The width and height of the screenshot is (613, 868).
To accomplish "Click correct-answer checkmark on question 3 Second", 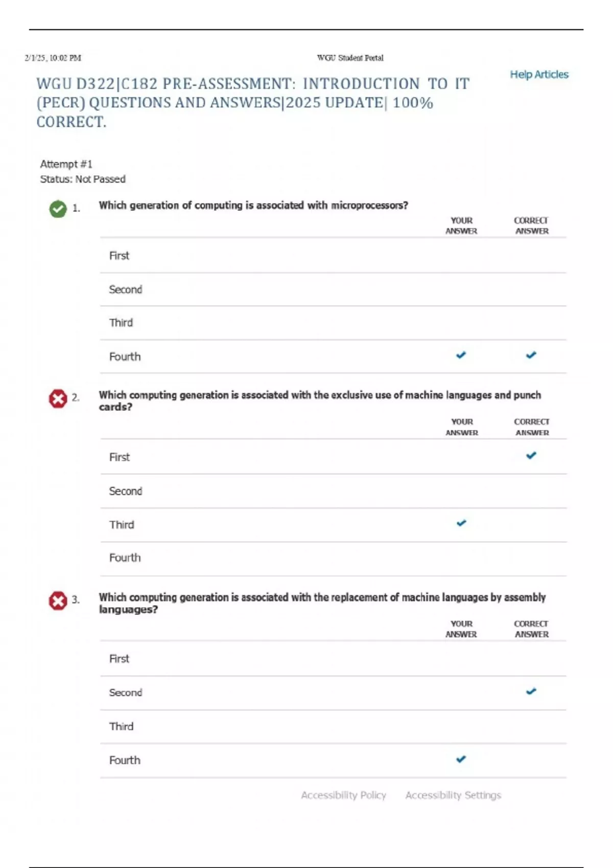I will click(531, 691).
